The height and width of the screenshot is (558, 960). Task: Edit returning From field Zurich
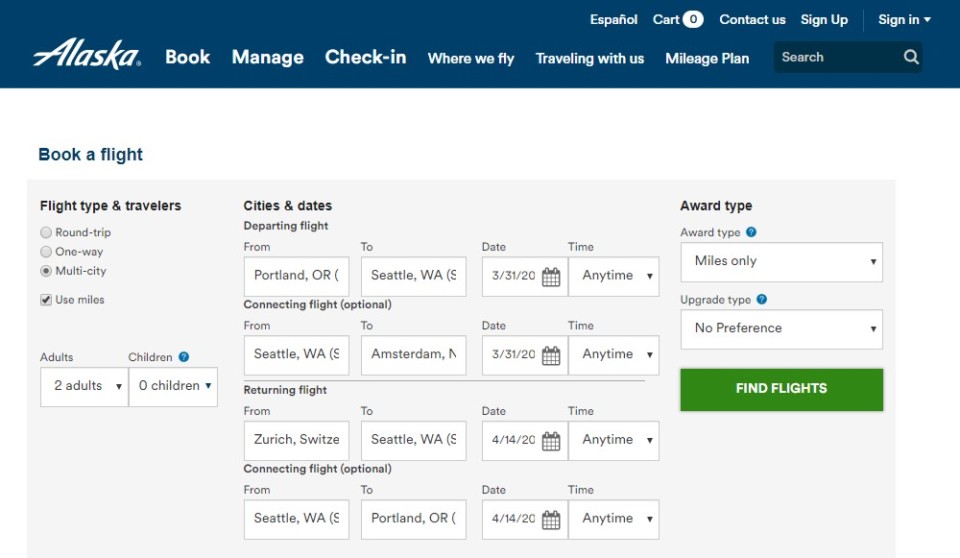[x=296, y=440]
